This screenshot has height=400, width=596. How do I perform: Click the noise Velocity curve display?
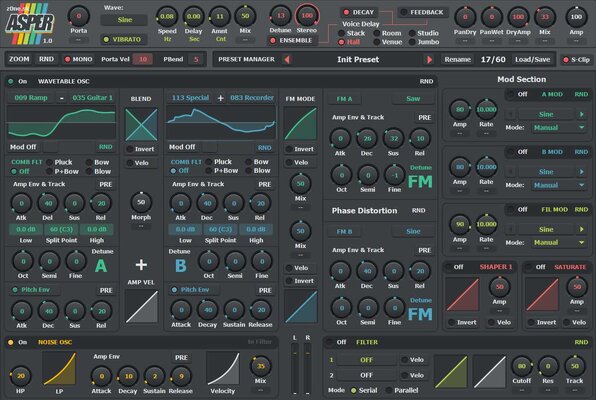[223, 368]
